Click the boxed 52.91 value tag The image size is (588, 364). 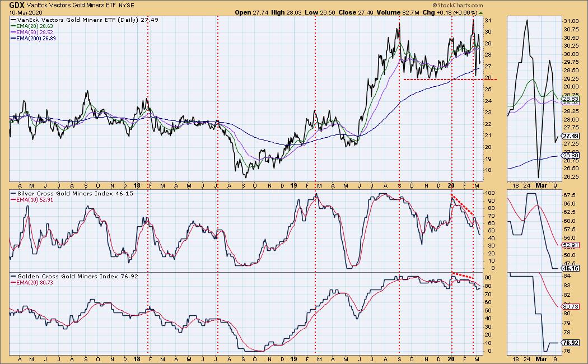pos(571,245)
